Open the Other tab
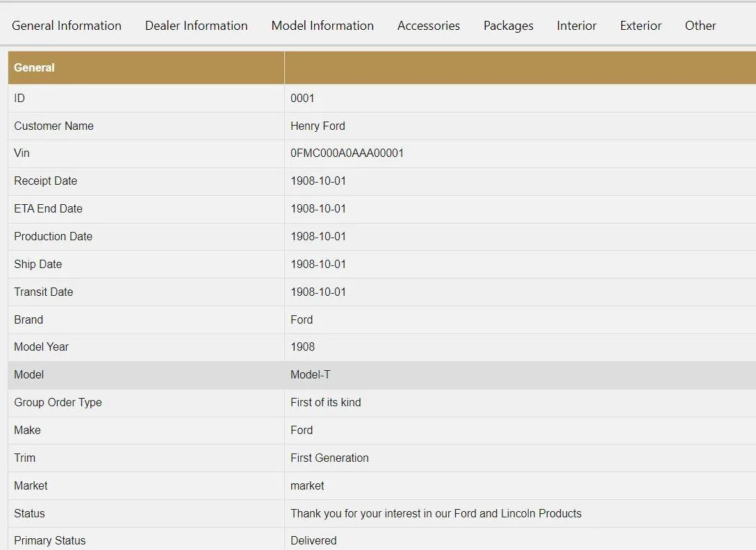Image resolution: width=756 pixels, height=550 pixels. tap(700, 26)
